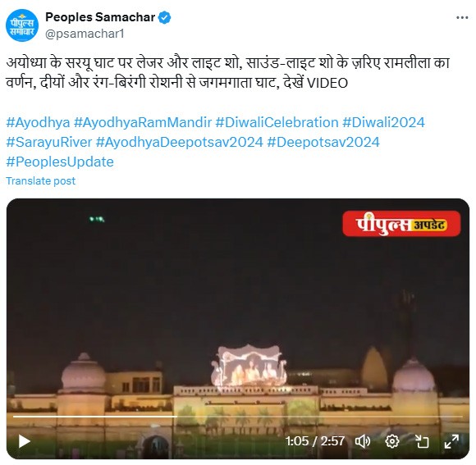Mute the video volume icon
476x465 pixels.
coord(363,441)
